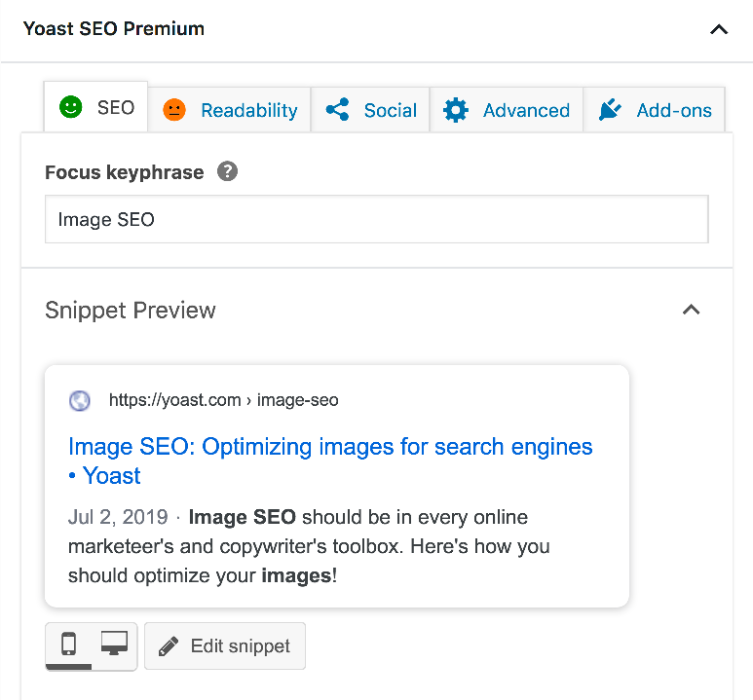Viewport: 753px width, 700px height.
Task: Collapse the Yoast SEO Premium panel
Action: [x=719, y=29]
